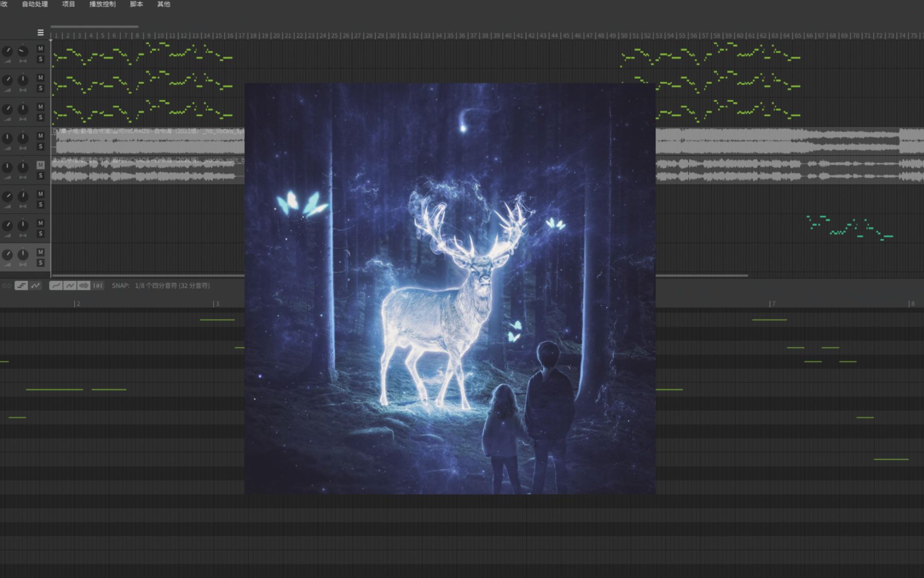Open the SNAP quantization dropdown
The width and height of the screenshot is (924, 578).
point(172,286)
